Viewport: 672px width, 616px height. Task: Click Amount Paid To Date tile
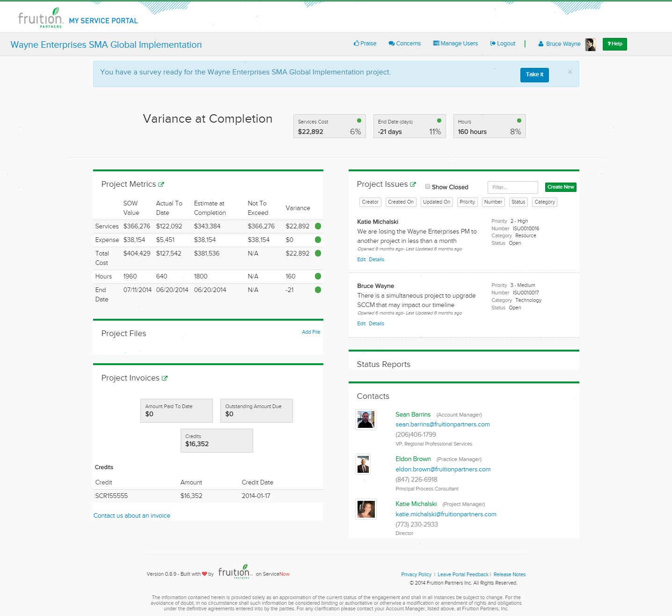coord(176,411)
